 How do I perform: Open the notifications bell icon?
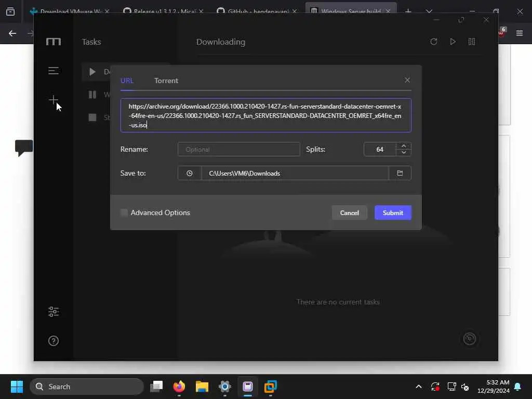coord(518,387)
